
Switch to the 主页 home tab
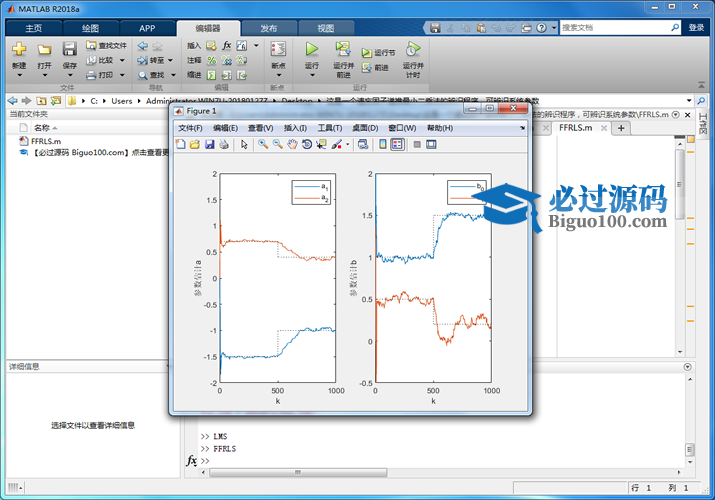(34, 28)
